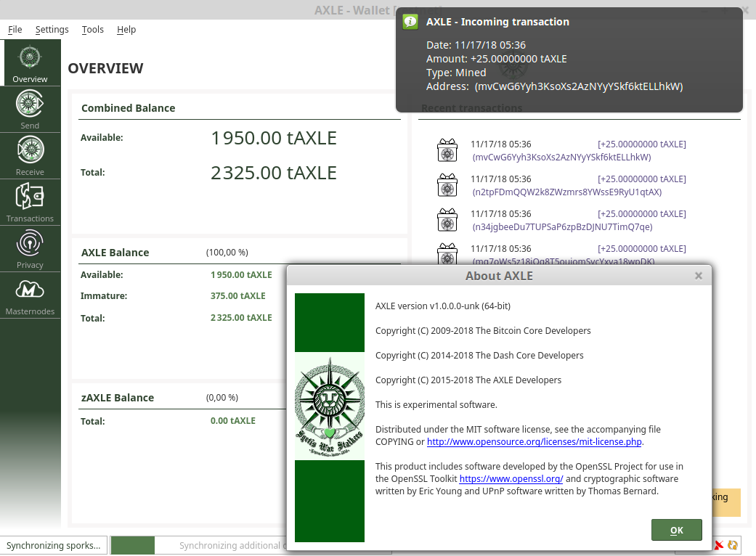
Task: Click the Immature 375.00 tAXLE value
Action: [x=237, y=296]
